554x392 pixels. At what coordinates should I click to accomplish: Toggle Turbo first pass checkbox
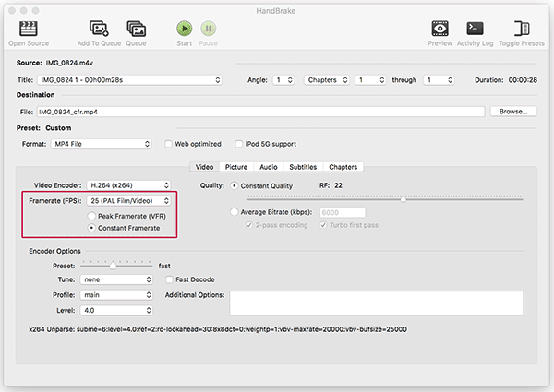(323, 225)
